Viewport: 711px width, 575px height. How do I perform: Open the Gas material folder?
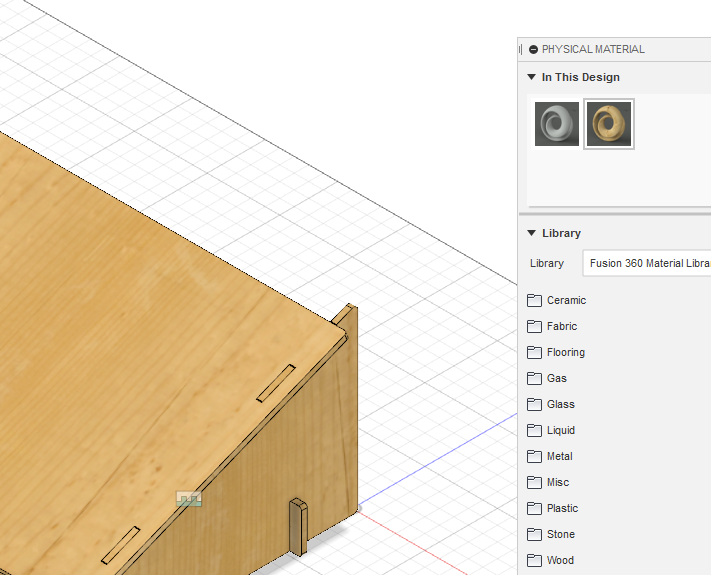pyautogui.click(x=547, y=378)
